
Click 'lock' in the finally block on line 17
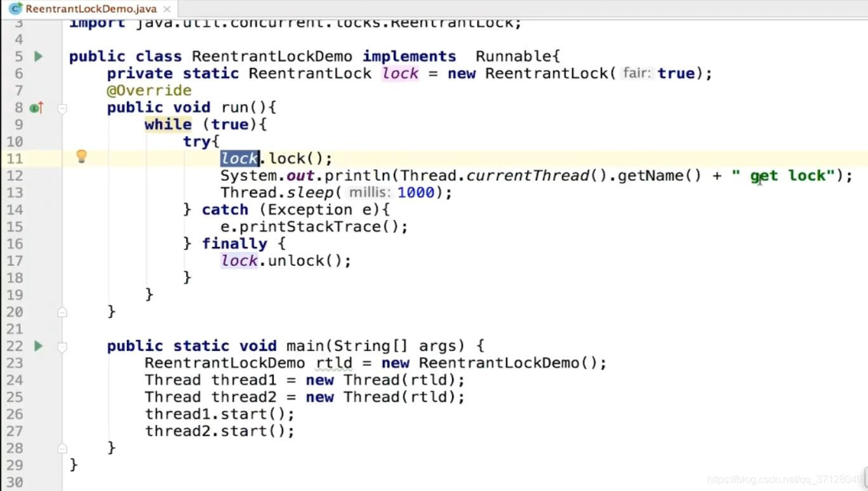[x=239, y=261]
